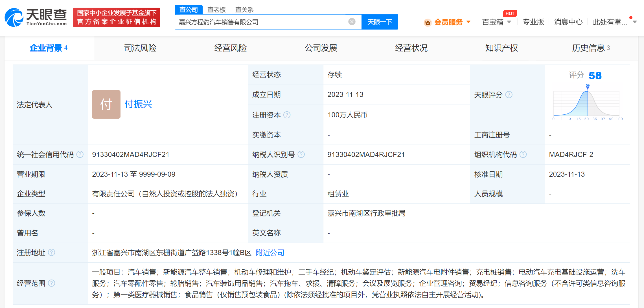Click help icon beside 纳税人识别号

point(301,154)
